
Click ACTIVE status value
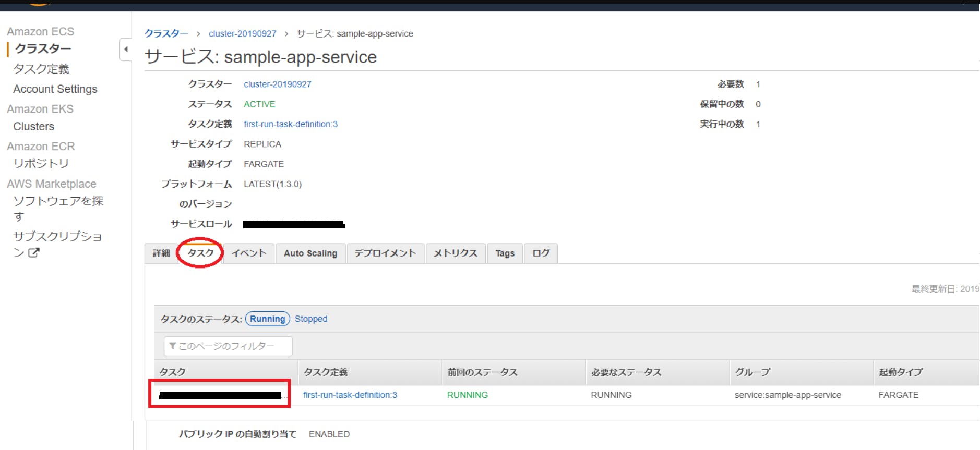[x=259, y=104]
